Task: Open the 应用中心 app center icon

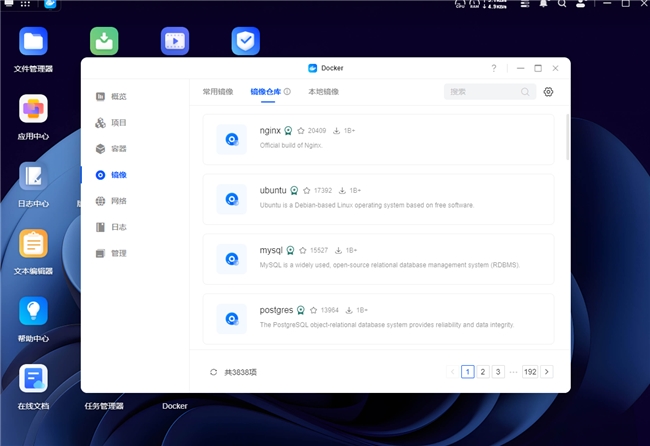Action: click(x=33, y=109)
